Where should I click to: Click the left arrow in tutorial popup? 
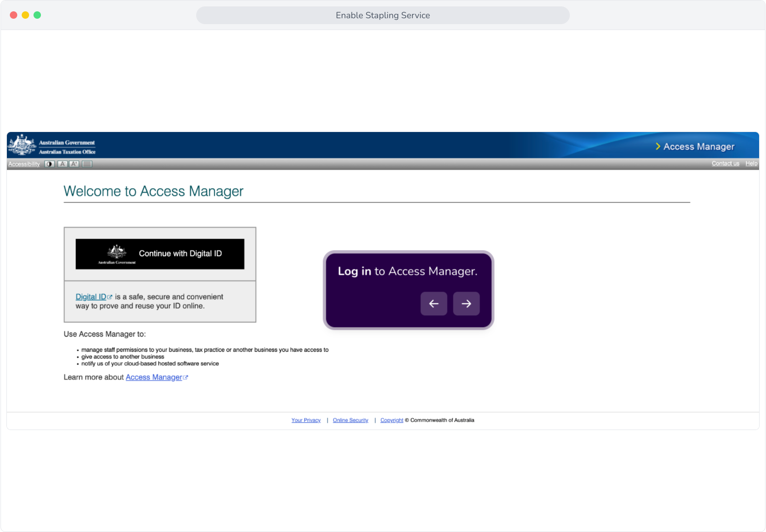pyautogui.click(x=434, y=303)
